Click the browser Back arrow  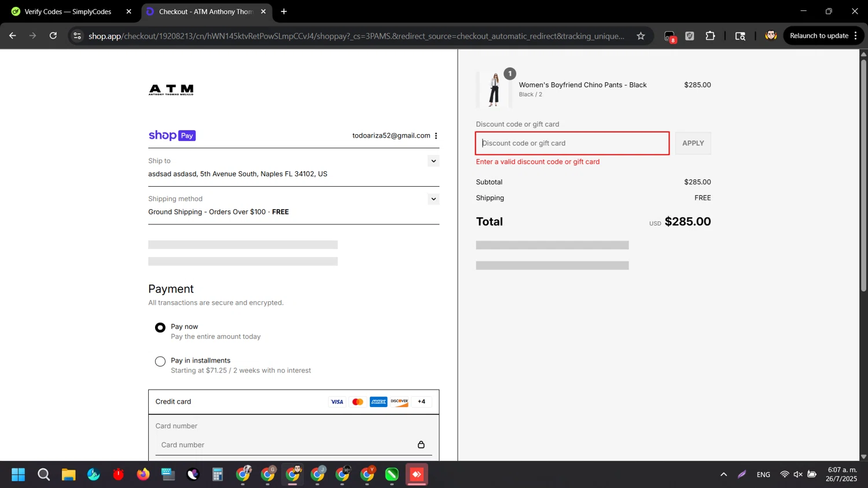click(x=12, y=36)
